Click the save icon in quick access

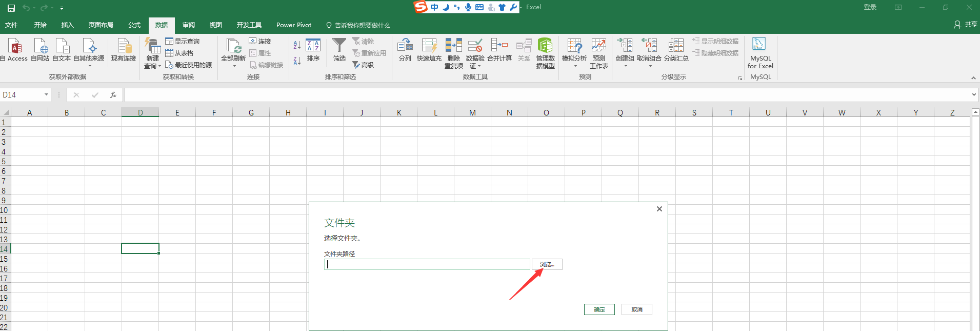tap(11, 8)
